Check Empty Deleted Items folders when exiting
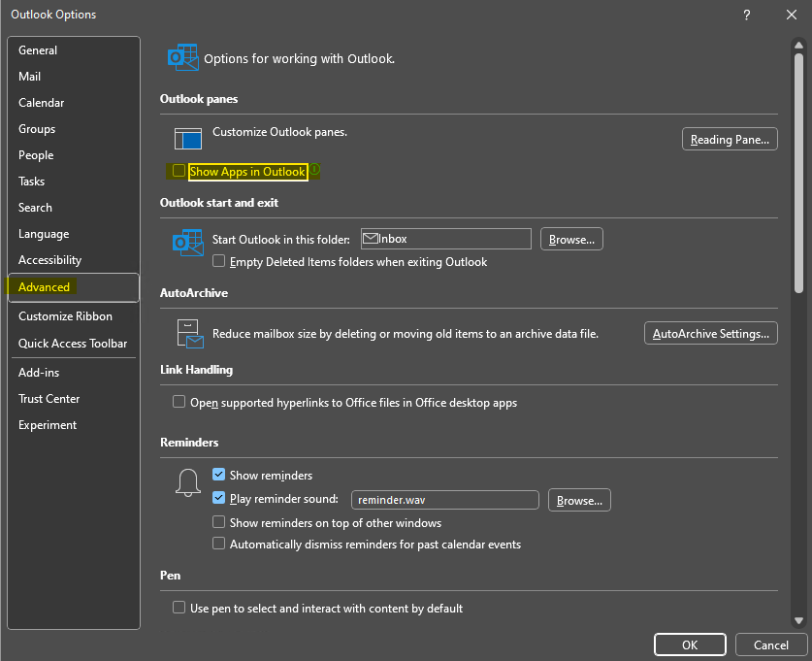The width and height of the screenshot is (812, 661). click(218, 260)
